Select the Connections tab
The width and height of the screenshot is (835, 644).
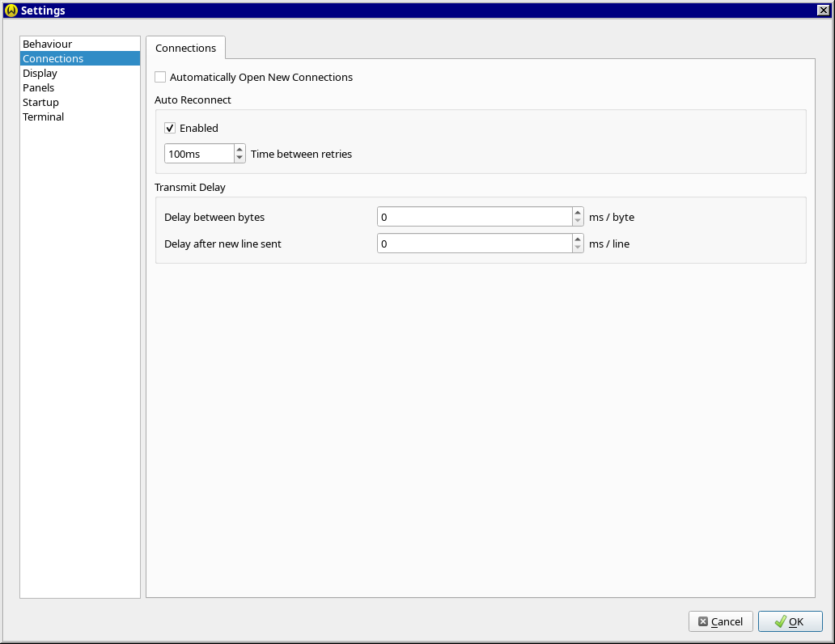point(185,48)
